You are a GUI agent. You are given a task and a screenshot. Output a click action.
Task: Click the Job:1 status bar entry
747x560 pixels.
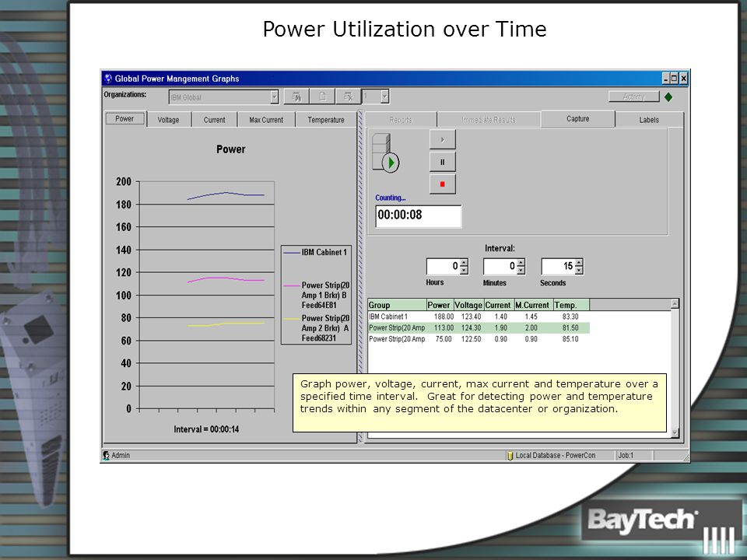tap(626, 455)
